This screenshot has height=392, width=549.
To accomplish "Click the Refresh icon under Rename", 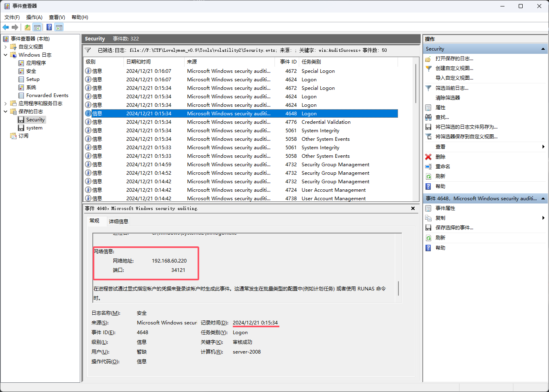I will [x=428, y=176].
